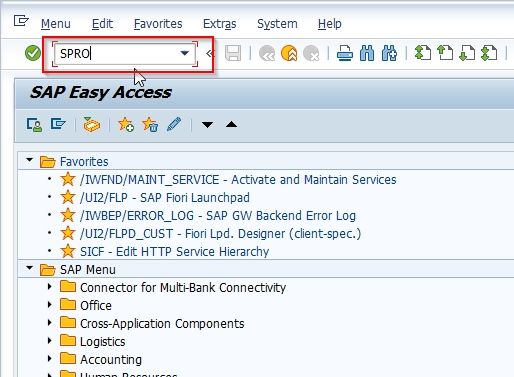Click Change Favorites pencil icon
The height and width of the screenshot is (377, 514).
174,124
